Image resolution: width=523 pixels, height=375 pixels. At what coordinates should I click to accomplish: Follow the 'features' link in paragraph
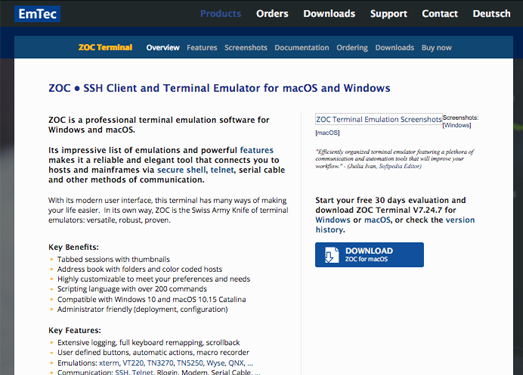pos(256,150)
